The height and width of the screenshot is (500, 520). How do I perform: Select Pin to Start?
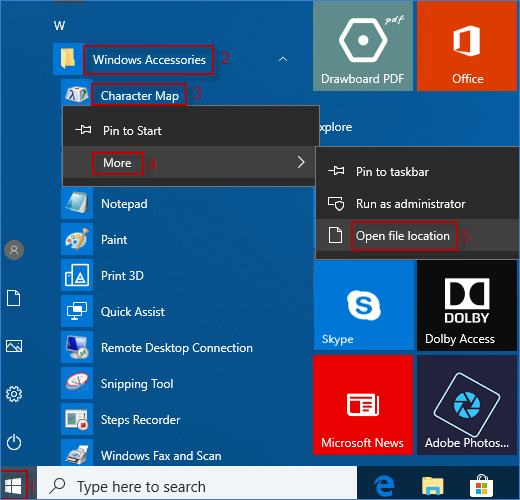click(190, 130)
